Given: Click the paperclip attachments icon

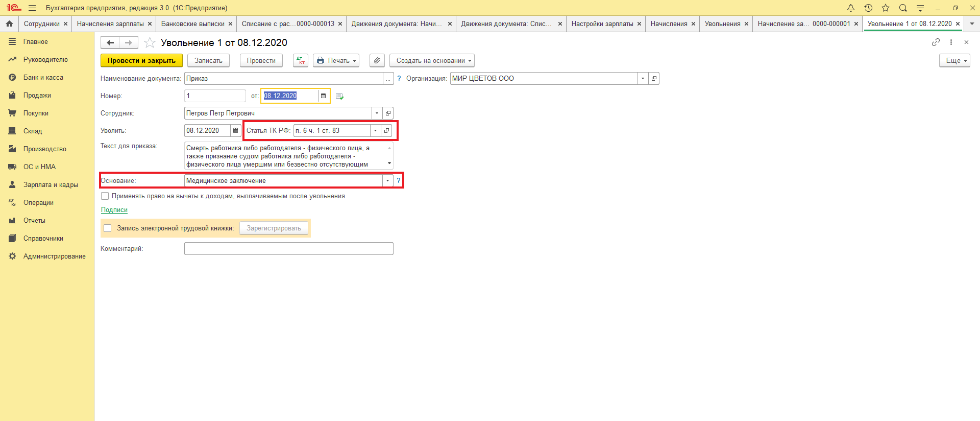Looking at the screenshot, I should coord(377,60).
